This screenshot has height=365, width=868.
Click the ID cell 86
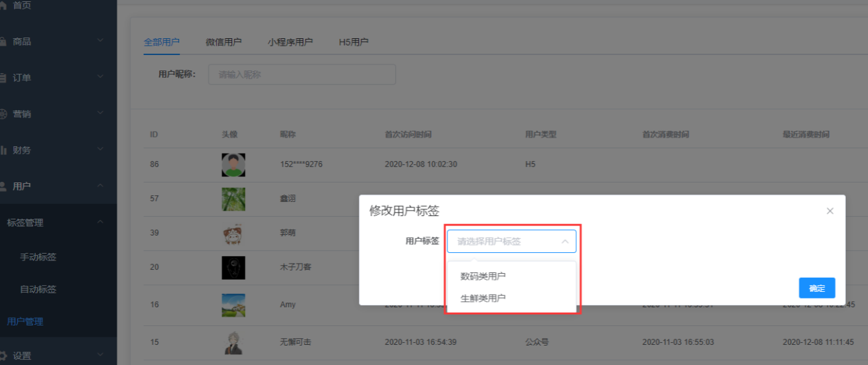coord(154,164)
